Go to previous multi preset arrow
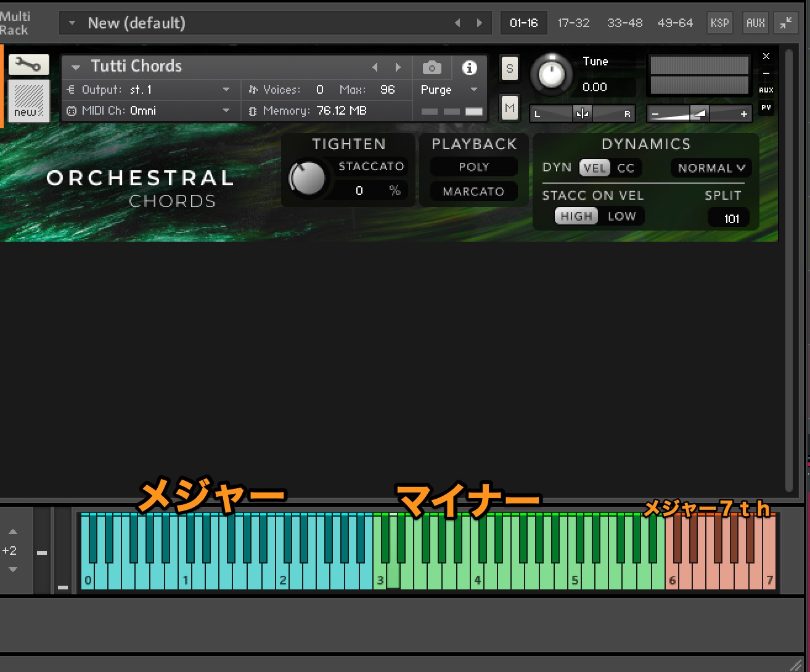810x672 pixels. point(457,23)
